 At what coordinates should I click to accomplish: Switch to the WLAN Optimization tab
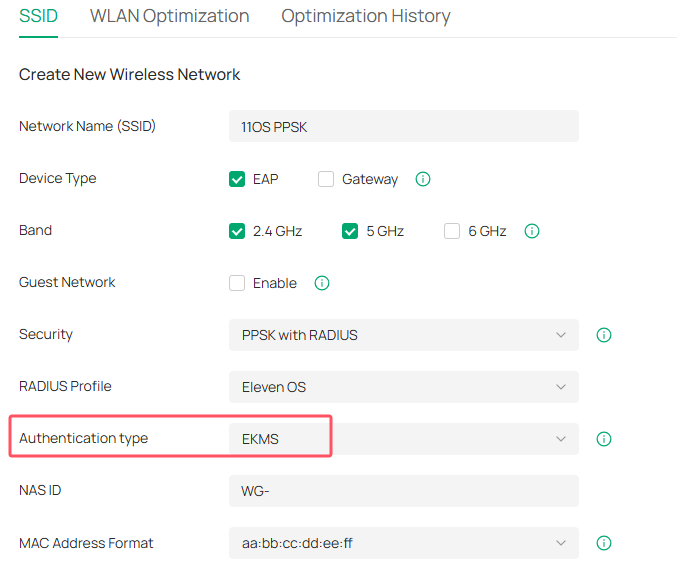(169, 16)
